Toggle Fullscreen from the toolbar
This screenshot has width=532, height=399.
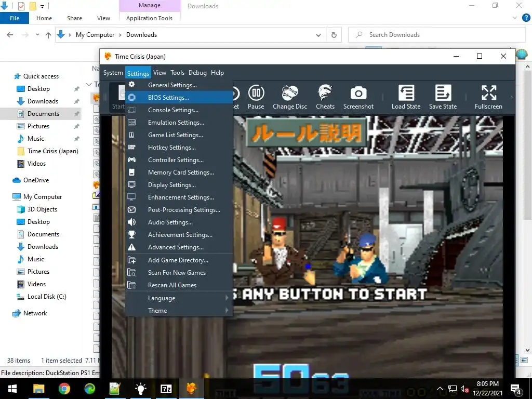click(488, 97)
